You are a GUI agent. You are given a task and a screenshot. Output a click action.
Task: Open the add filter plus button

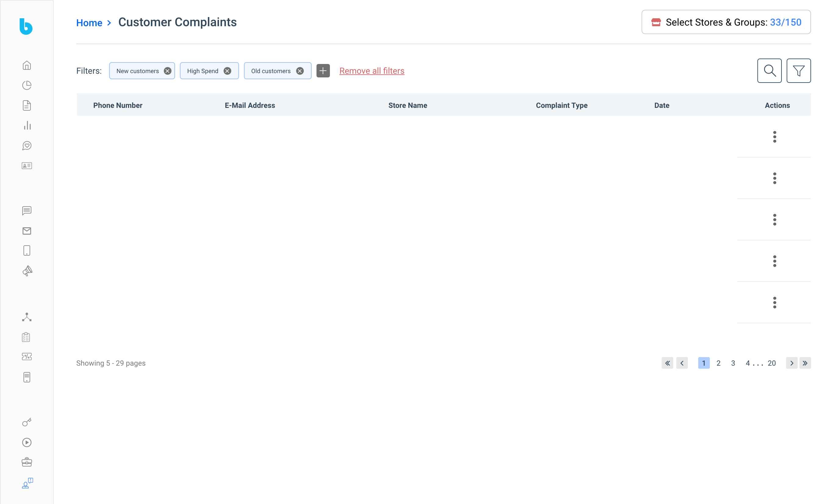(323, 71)
